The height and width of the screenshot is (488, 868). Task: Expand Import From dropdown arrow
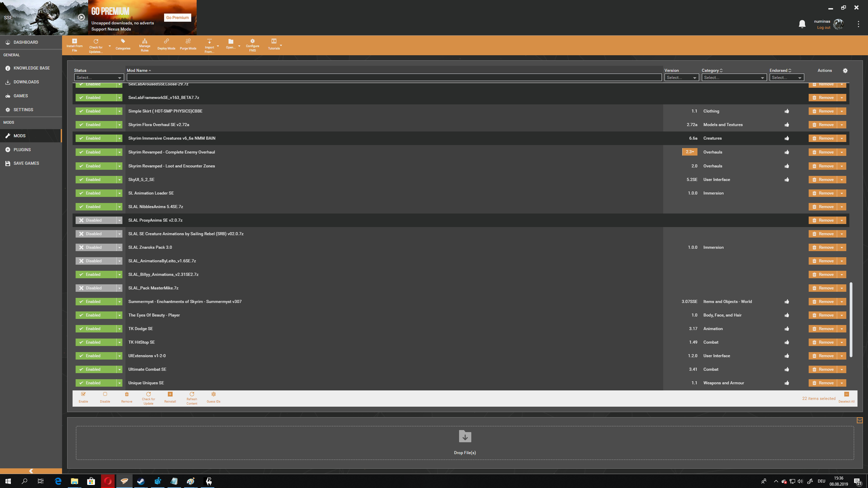217,46
